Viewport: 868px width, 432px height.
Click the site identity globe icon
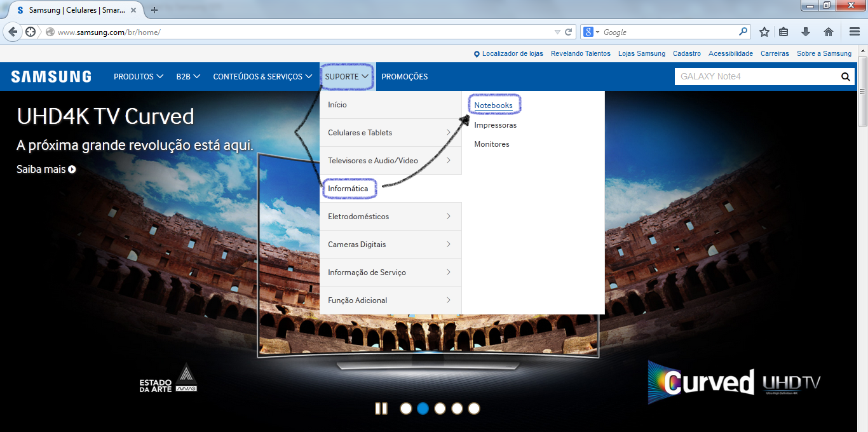(50, 32)
